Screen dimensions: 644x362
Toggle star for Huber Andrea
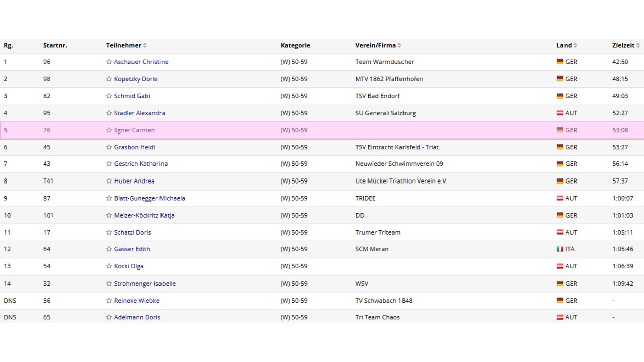[x=109, y=181]
